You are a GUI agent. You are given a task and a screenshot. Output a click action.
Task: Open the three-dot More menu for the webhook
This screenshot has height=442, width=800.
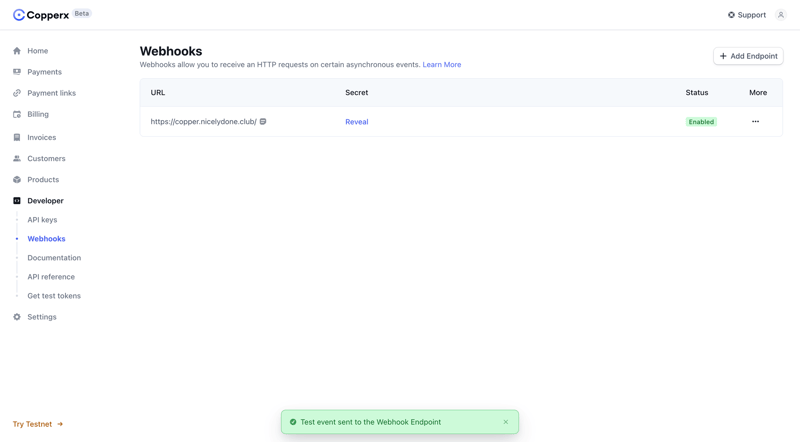pyautogui.click(x=756, y=121)
